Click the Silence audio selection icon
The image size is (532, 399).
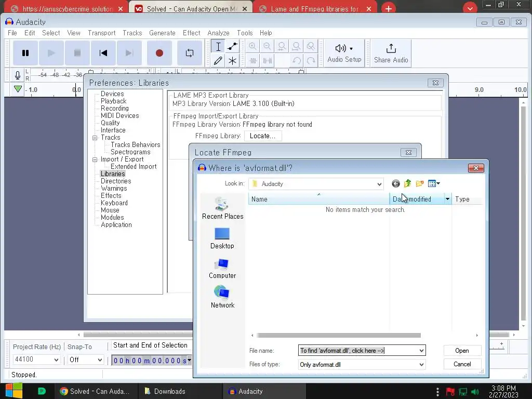[268, 61]
